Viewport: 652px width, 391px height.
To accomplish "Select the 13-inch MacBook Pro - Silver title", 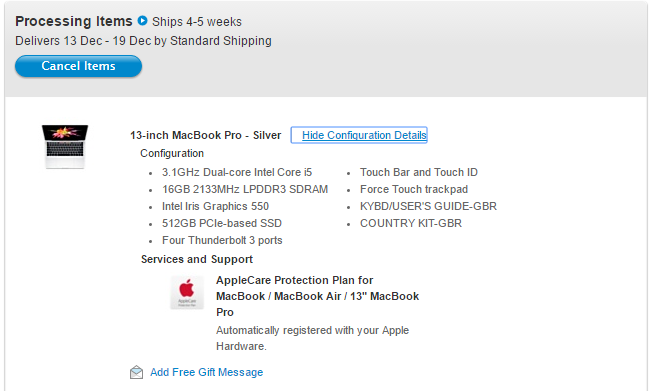I will (x=205, y=135).
